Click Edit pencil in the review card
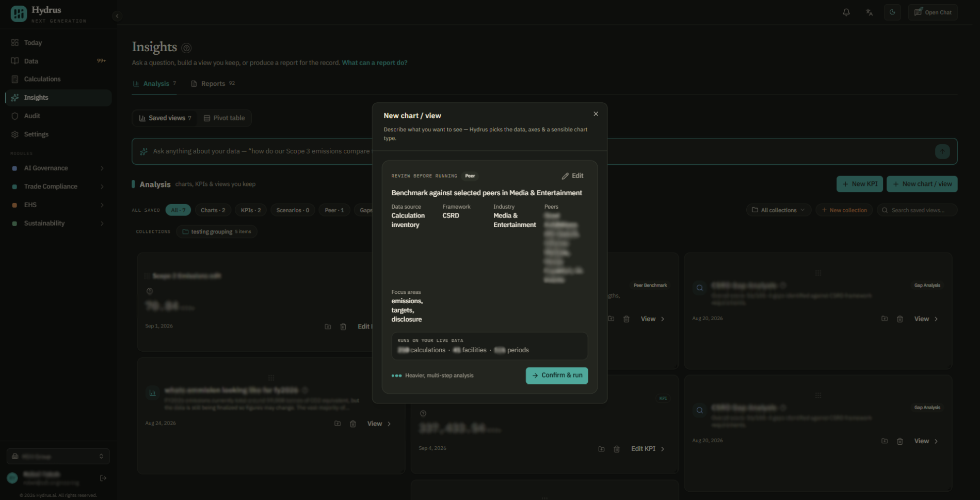This screenshot has height=500, width=980. coord(573,176)
